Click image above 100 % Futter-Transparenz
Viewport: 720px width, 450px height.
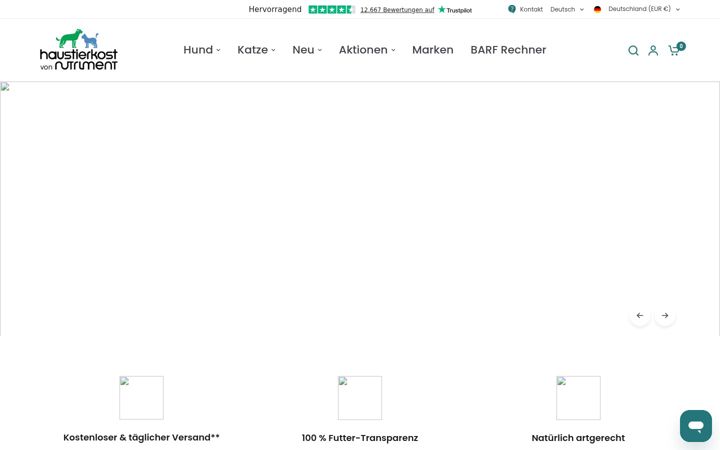tap(360, 398)
